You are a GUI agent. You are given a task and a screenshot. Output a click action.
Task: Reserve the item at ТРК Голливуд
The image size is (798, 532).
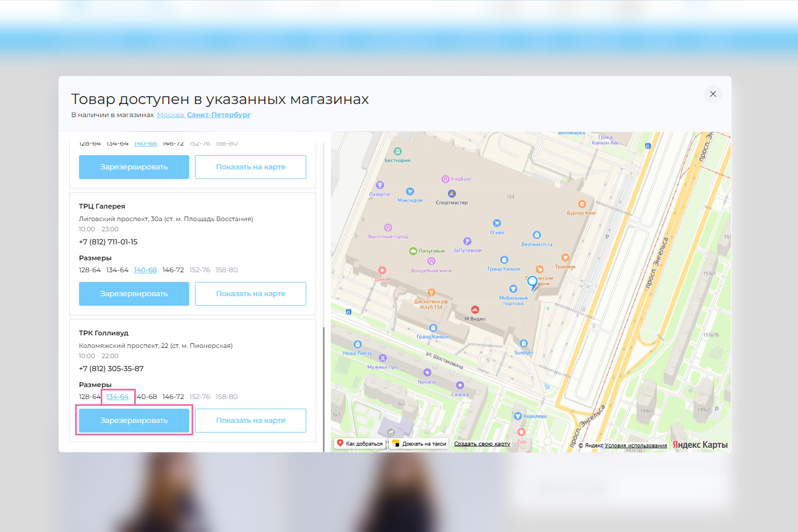coord(134,421)
